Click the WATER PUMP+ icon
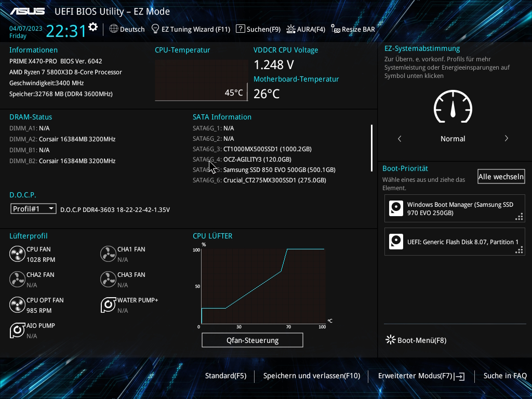The width and height of the screenshot is (532, 399). click(x=108, y=305)
